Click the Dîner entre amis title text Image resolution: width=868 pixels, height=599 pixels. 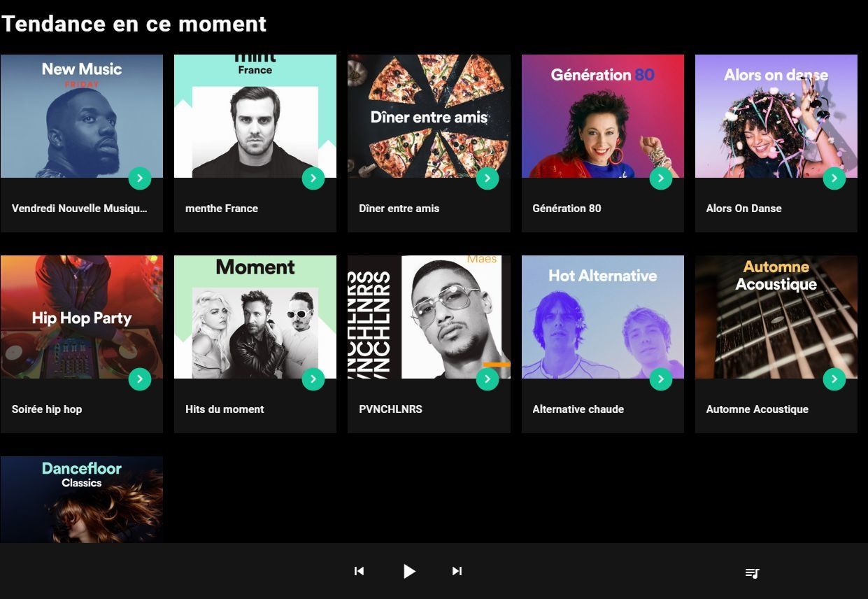(x=399, y=208)
